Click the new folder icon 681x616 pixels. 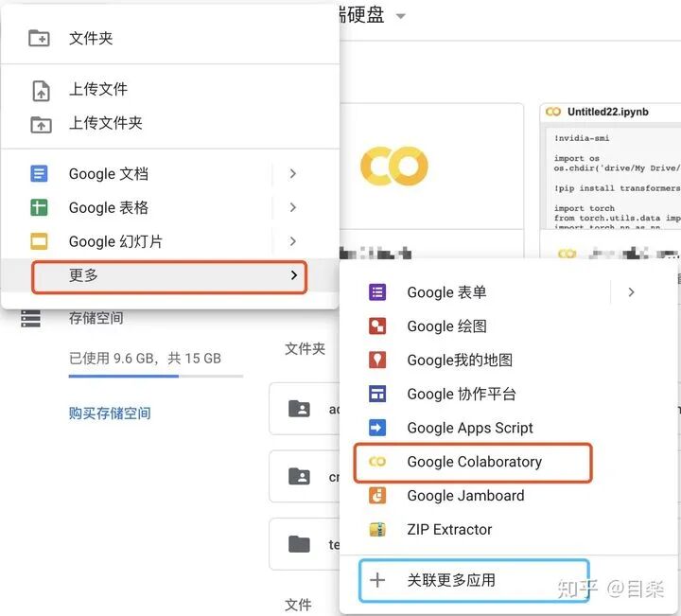coord(39,38)
